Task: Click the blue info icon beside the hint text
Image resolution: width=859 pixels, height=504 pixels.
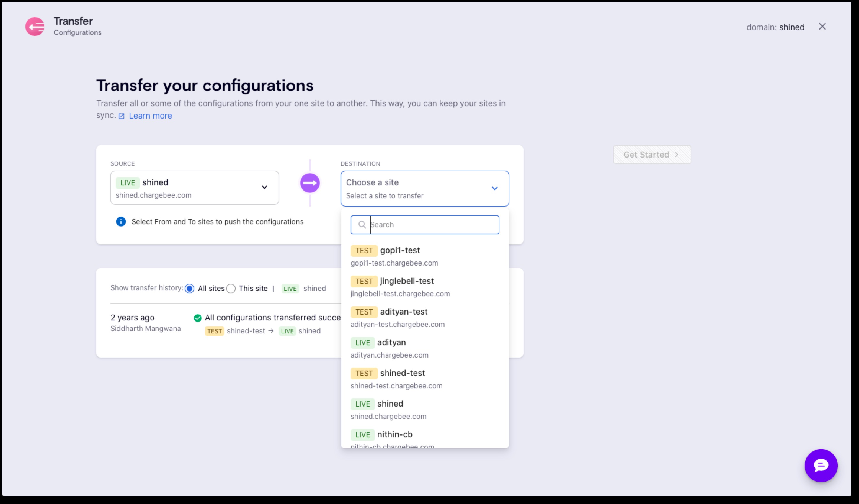Action: [x=121, y=222]
